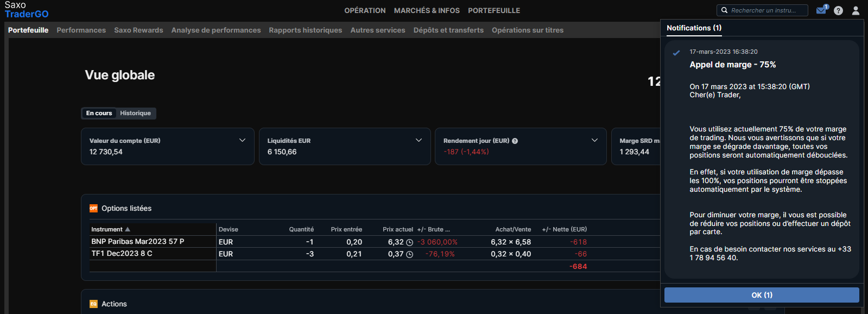Click the orange Actions section icon
868x314 pixels.
[x=93, y=304]
